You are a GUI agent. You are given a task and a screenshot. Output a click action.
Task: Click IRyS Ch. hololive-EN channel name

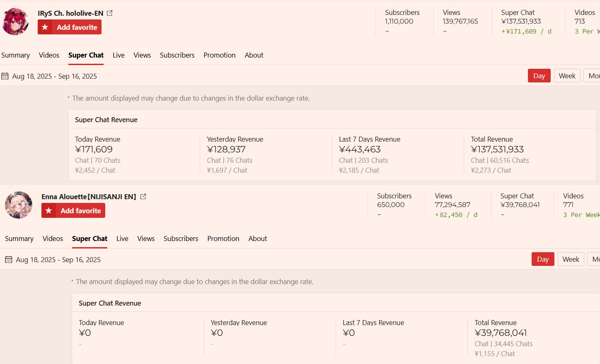(70, 13)
